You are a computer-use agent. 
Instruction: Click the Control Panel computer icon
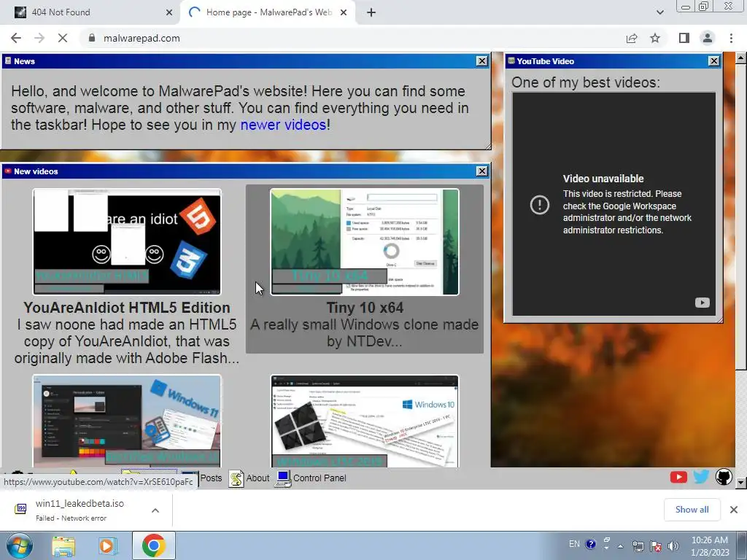click(283, 478)
